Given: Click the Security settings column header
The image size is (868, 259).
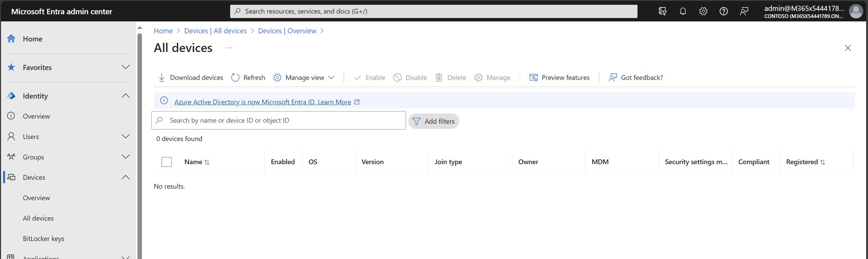Looking at the screenshot, I should click(696, 162).
